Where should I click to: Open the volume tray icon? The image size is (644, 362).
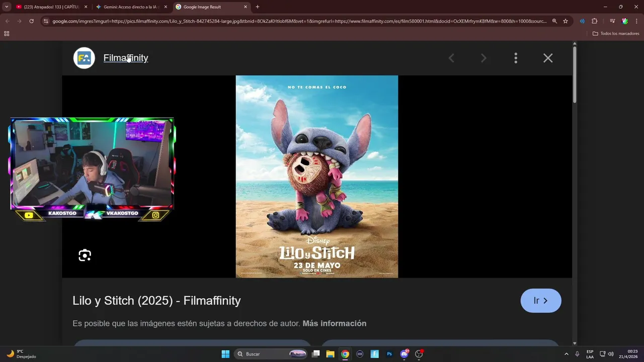coord(611,354)
